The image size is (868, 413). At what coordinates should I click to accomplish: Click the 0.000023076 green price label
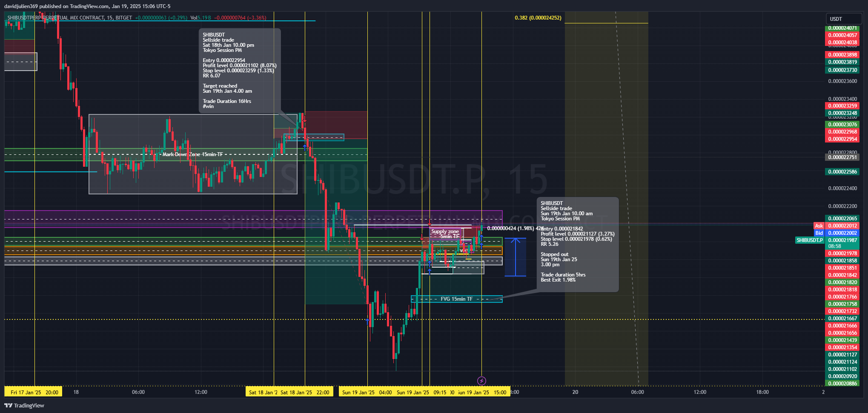click(x=842, y=125)
